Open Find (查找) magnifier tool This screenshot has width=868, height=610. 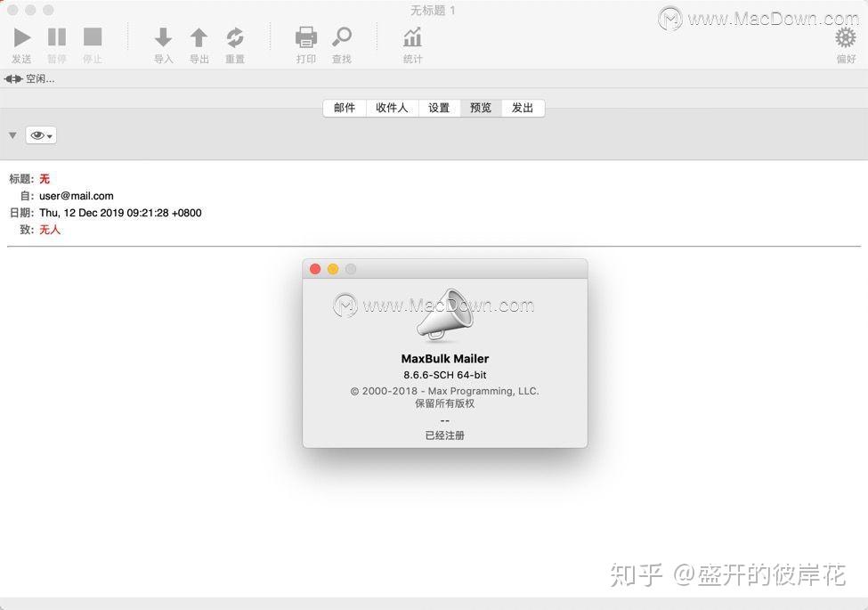click(342, 37)
